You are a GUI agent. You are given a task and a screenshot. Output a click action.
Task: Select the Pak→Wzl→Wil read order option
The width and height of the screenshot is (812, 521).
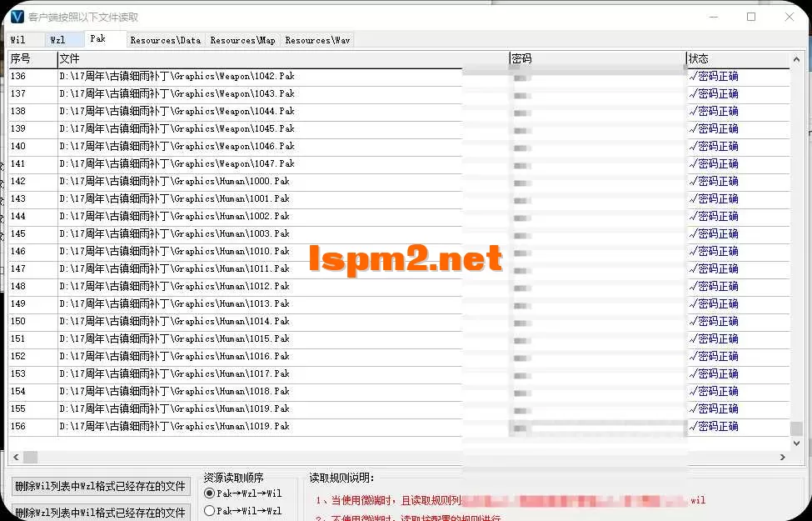pos(243,493)
